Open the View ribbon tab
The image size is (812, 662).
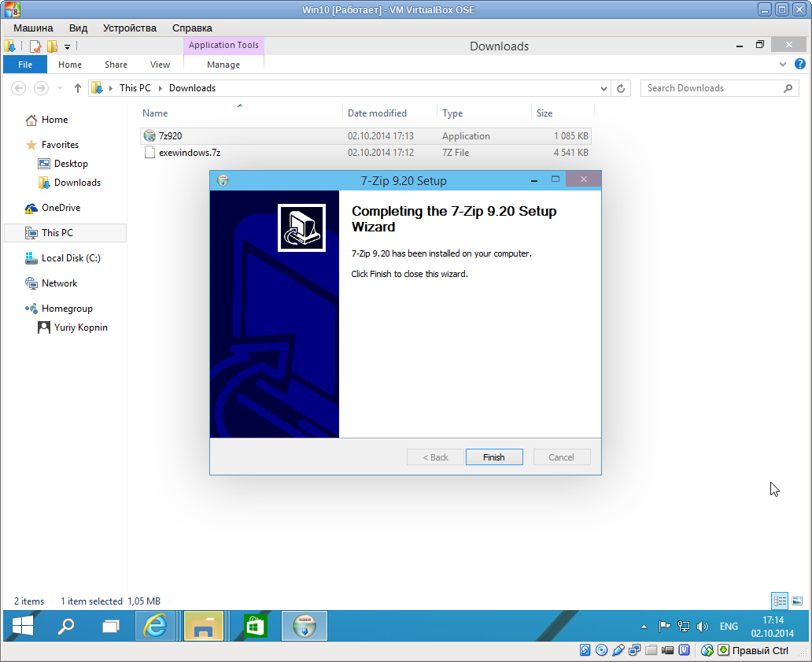point(160,65)
